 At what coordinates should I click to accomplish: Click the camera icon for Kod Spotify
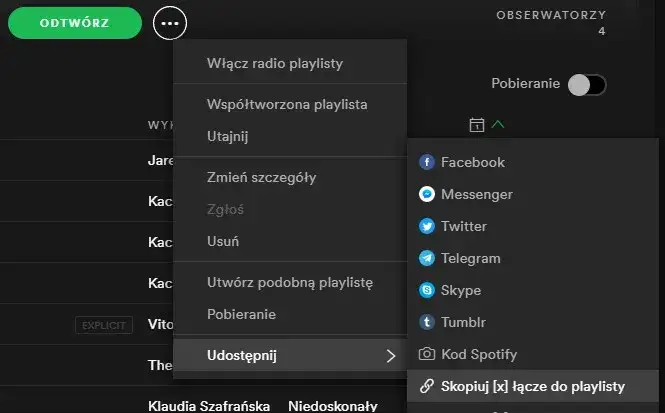[x=427, y=354]
